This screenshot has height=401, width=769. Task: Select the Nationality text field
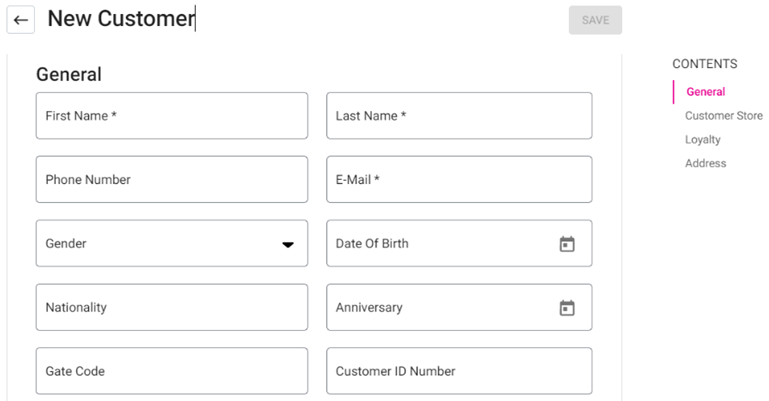tap(171, 308)
